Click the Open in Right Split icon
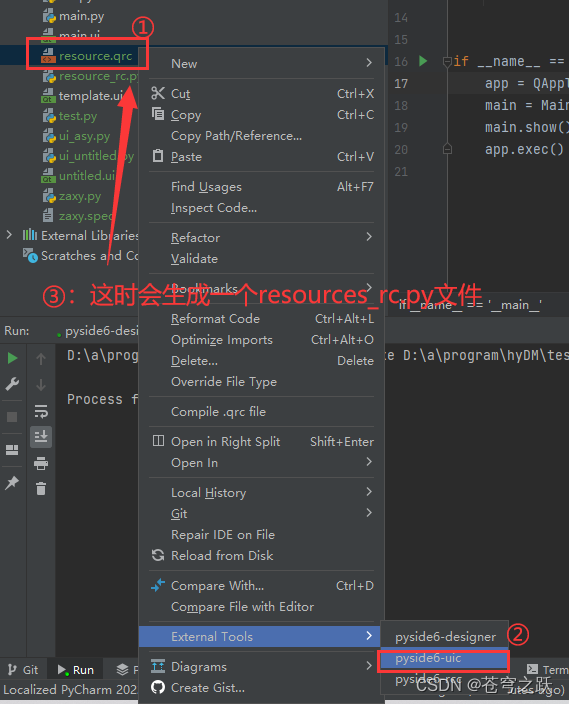This screenshot has width=569, height=704. point(158,440)
